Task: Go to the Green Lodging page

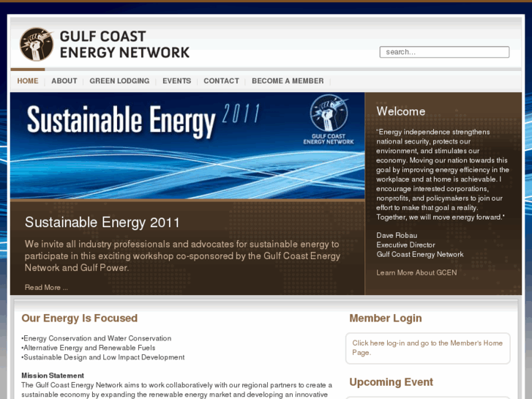Action: point(119,81)
